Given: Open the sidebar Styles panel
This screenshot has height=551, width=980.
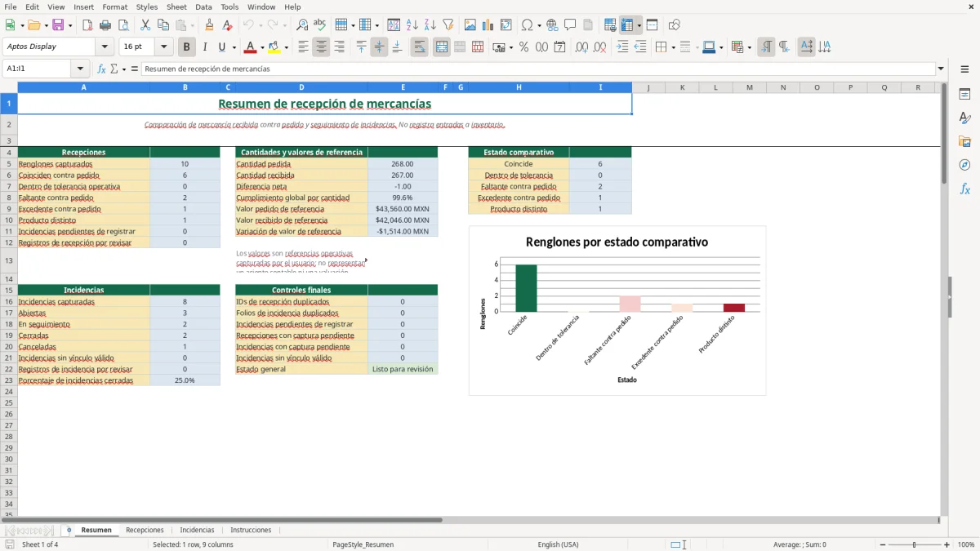Looking at the screenshot, I should click(964, 118).
